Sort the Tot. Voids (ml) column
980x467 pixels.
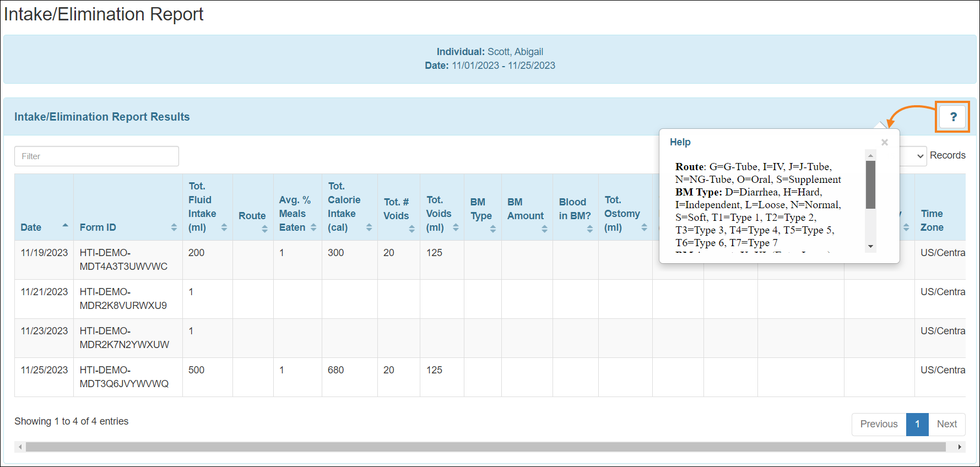pos(456,227)
